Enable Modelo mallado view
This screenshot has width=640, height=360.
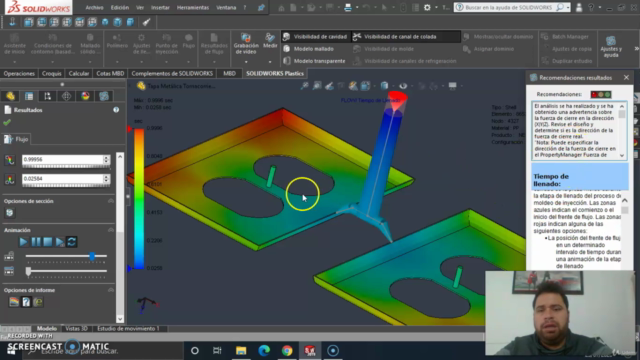coord(309,49)
